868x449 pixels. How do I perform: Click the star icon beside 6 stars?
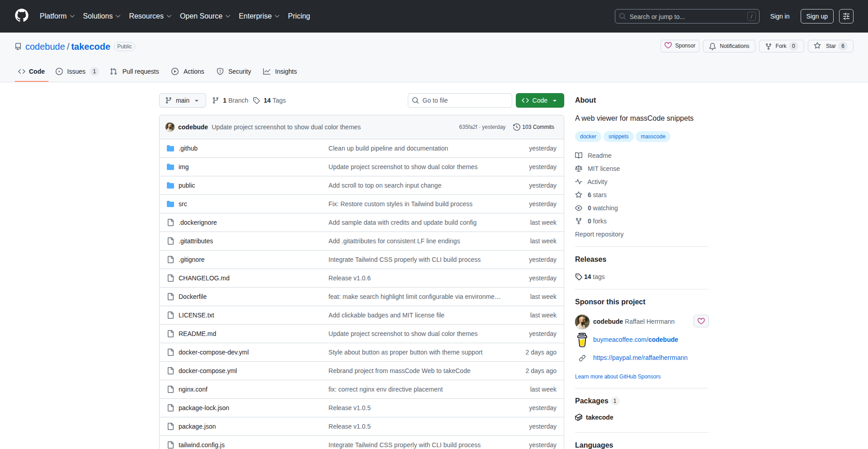(x=579, y=195)
